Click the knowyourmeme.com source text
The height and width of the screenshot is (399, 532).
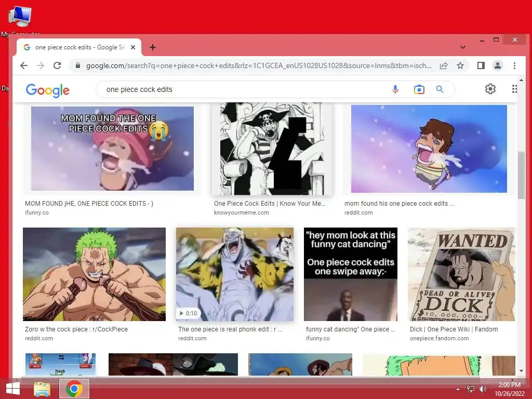[x=241, y=212]
